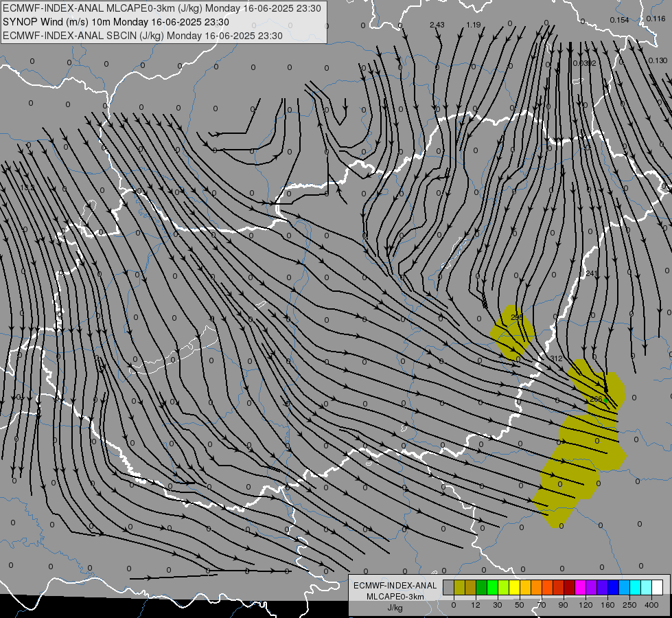Click the map value 2.43

tap(437, 25)
